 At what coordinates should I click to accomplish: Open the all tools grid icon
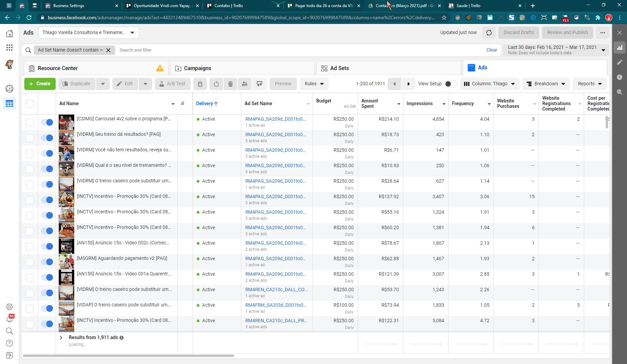pyautogui.click(x=9, y=48)
